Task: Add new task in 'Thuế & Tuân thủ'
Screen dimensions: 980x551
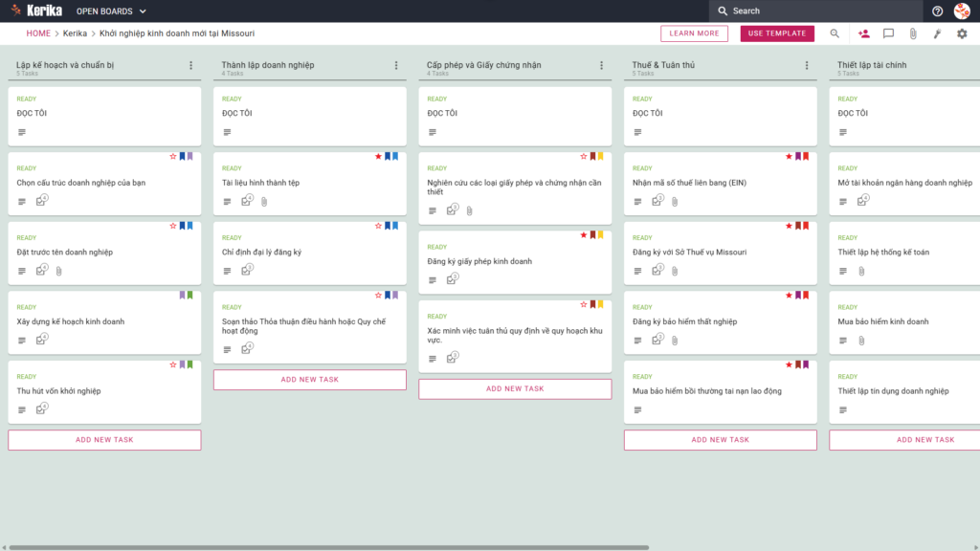Action: pyautogui.click(x=720, y=440)
